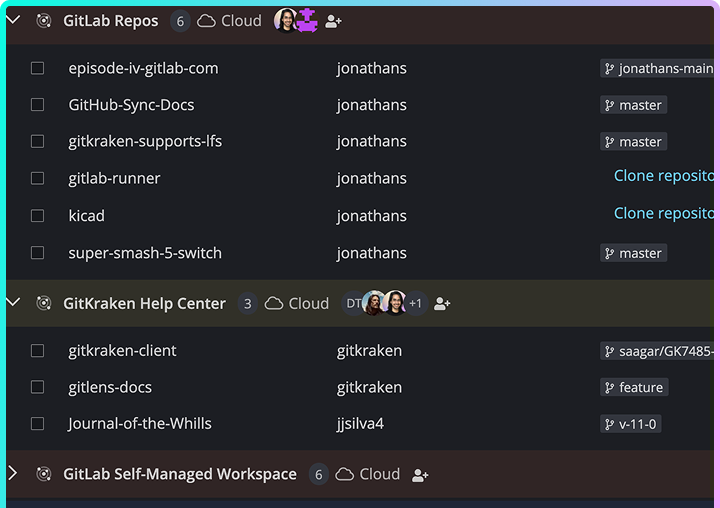720x508 pixels.
Task: Click the GitLab Self-Managed Workspace icon
Action: [44, 475]
